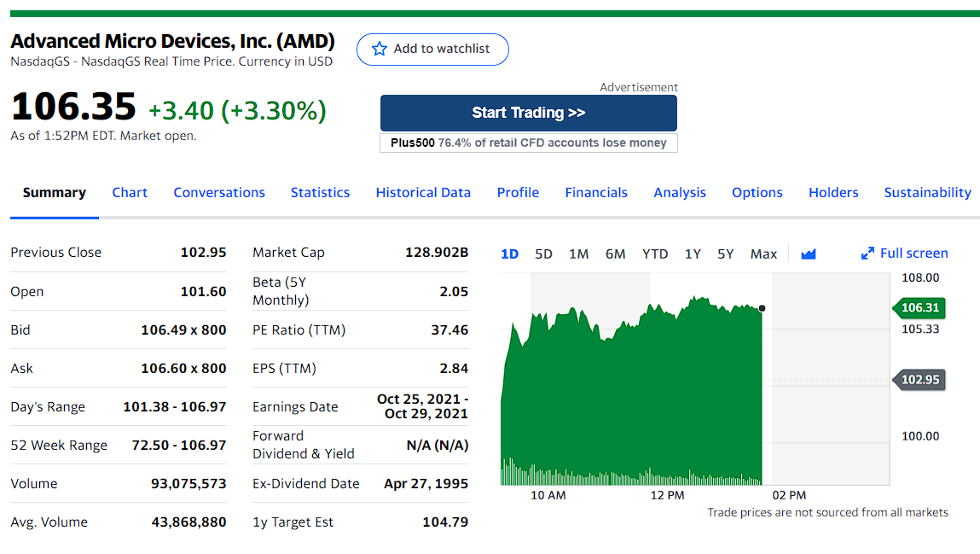Select the Max chart range
Image resolution: width=980 pixels, height=554 pixels.
(x=763, y=254)
